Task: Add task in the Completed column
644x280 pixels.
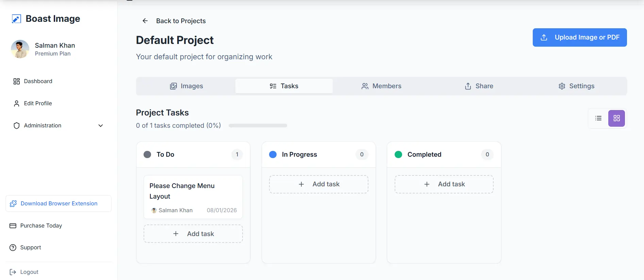Action: (x=444, y=184)
